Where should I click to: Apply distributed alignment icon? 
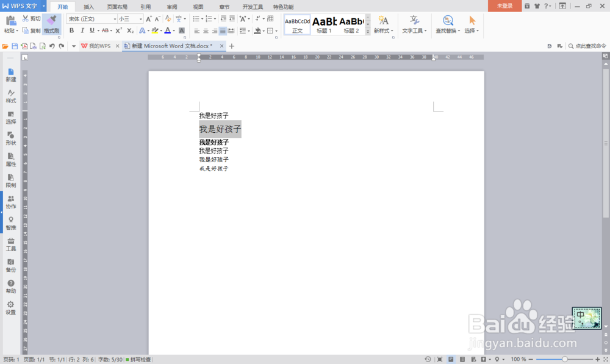tap(231, 30)
